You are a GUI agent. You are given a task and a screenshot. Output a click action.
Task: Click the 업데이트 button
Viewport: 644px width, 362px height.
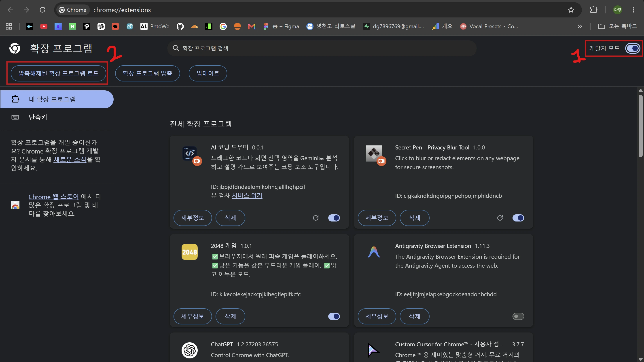point(208,73)
